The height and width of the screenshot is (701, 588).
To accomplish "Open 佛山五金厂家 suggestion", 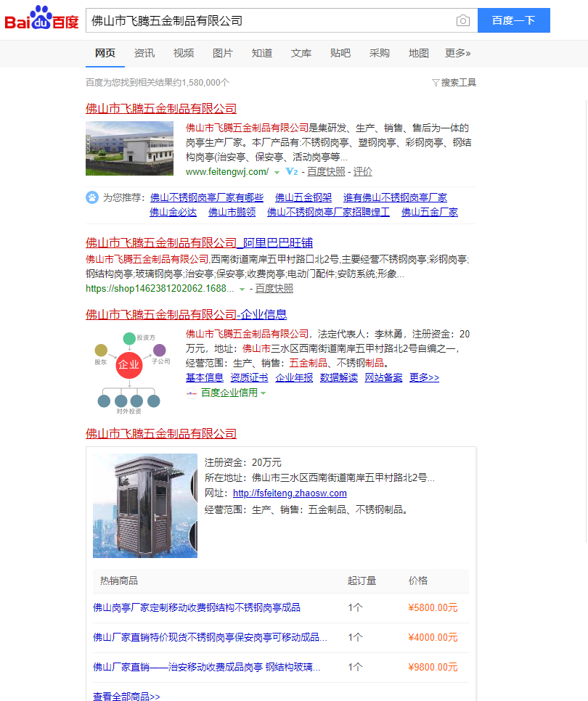I will coord(430,212).
